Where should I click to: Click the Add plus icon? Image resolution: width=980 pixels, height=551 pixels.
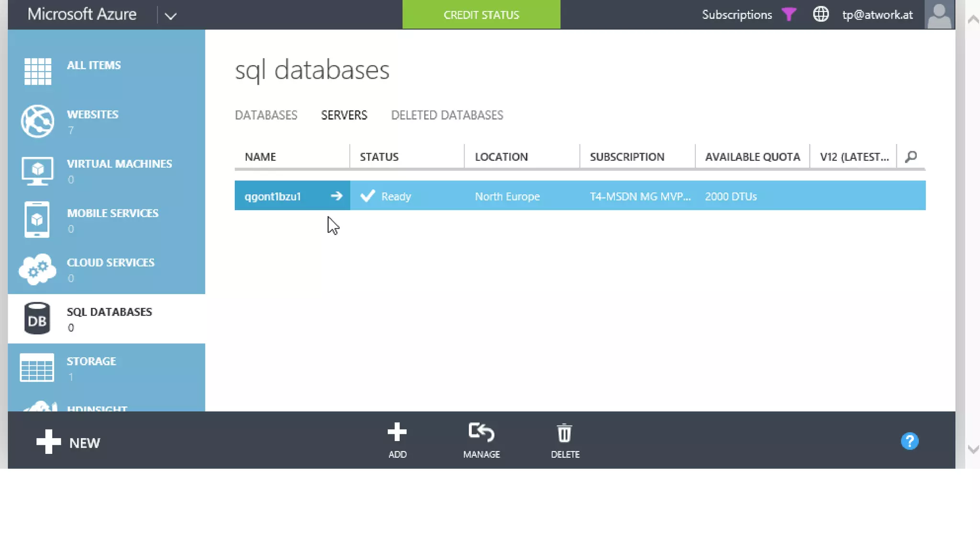tap(397, 432)
